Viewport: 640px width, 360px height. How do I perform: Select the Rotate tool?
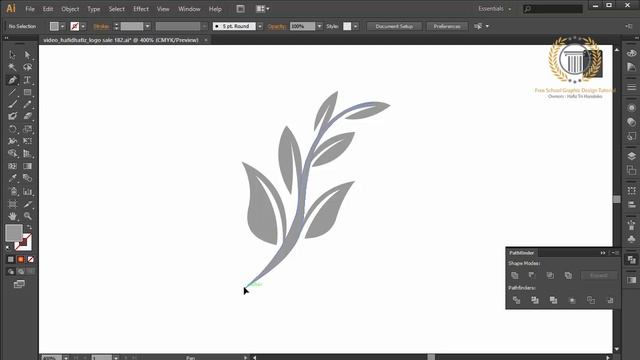[x=12, y=129]
